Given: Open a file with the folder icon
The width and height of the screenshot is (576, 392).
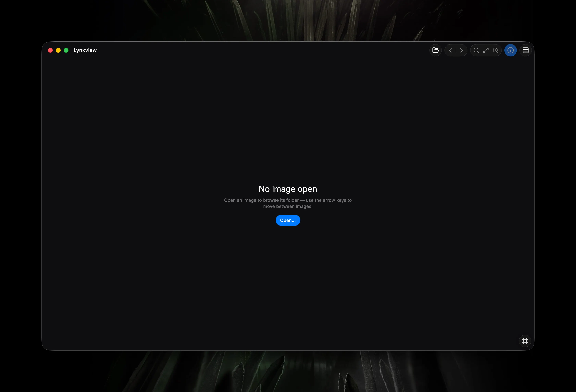Looking at the screenshot, I should click(435, 50).
